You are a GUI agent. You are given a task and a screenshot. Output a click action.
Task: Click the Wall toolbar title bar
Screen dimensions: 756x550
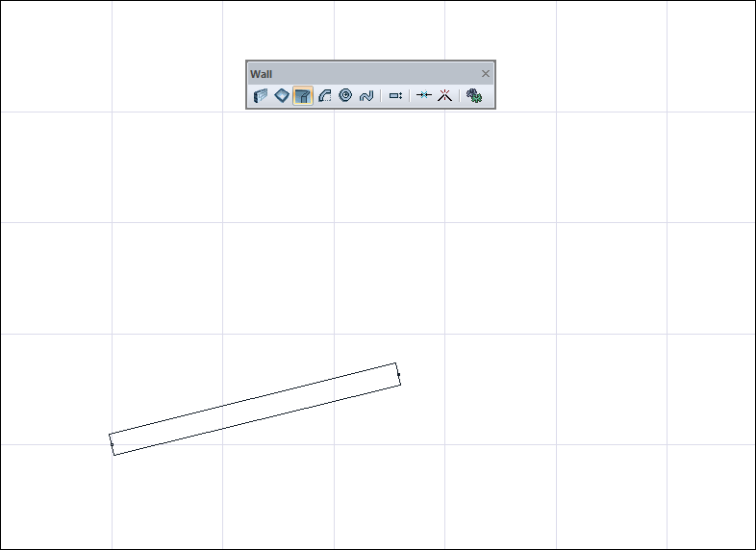pos(370,74)
